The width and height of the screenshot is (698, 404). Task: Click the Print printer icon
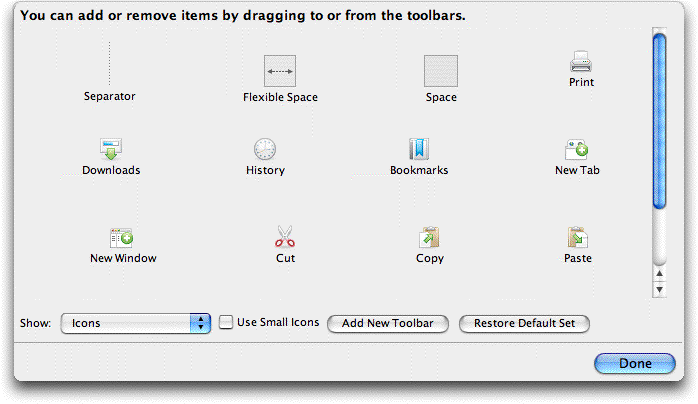click(581, 62)
